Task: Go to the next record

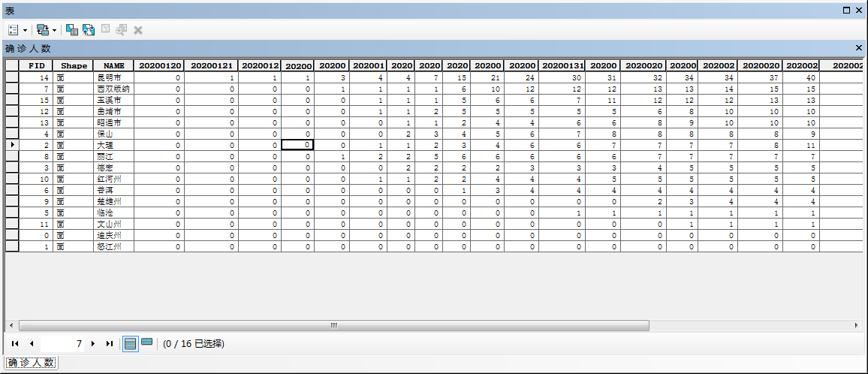Action: pyautogui.click(x=93, y=343)
